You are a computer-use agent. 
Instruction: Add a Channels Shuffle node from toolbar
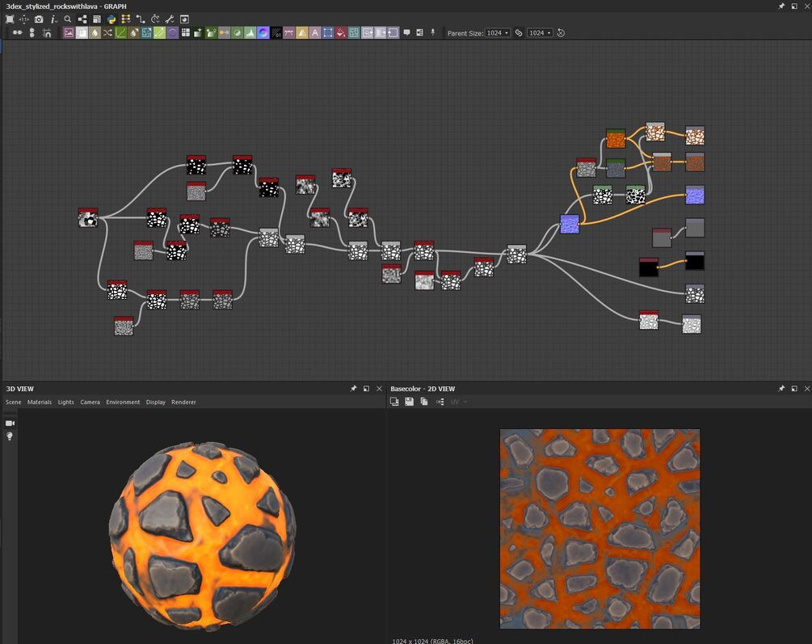pos(107,32)
